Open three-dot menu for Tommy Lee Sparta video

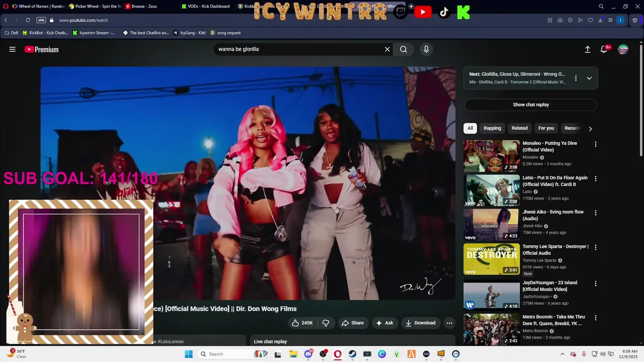coord(596,247)
